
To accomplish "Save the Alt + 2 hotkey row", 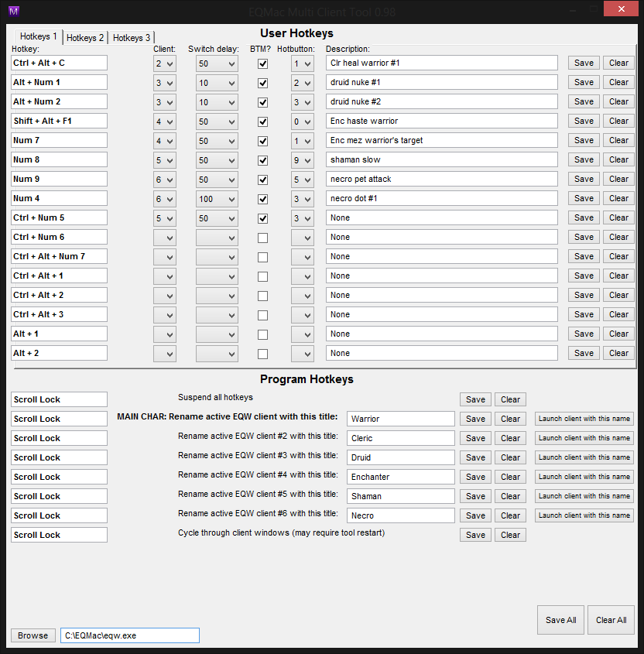I will point(584,353).
